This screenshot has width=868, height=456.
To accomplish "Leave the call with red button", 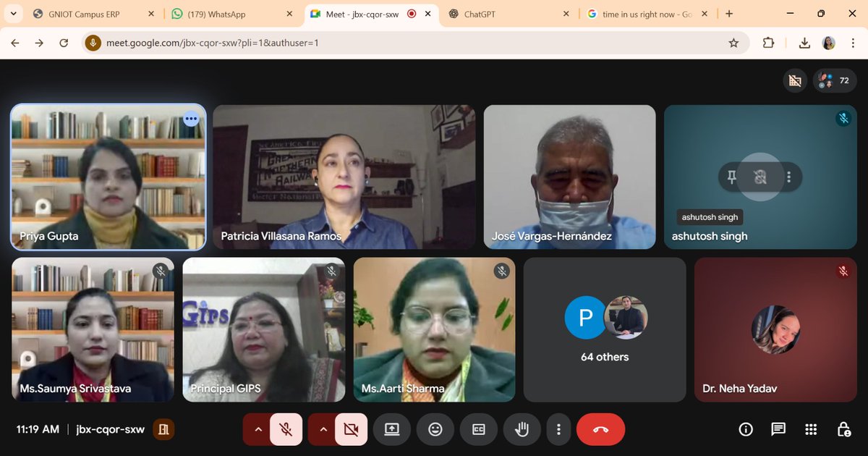I will tap(600, 429).
